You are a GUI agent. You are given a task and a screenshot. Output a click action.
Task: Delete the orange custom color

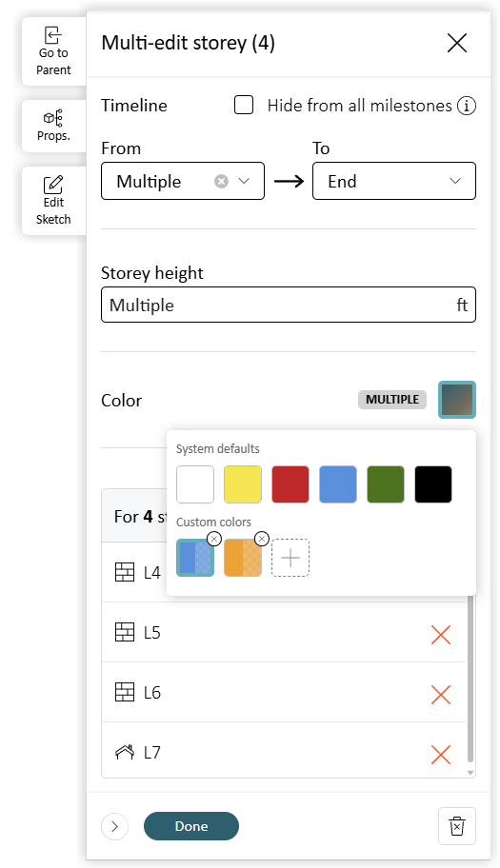pos(261,539)
